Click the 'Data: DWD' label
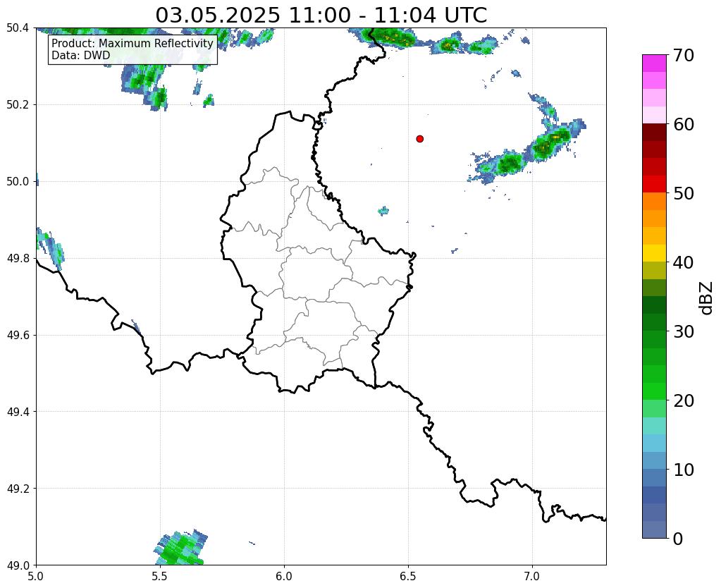 tap(80, 55)
